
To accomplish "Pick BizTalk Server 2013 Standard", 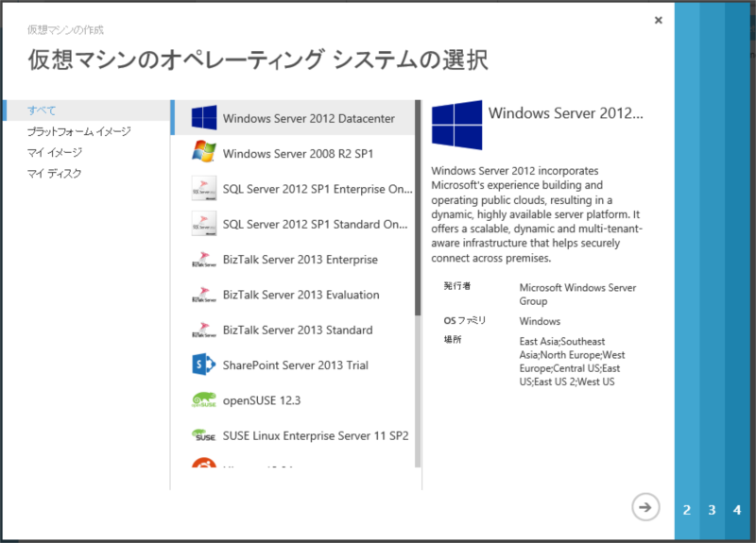I will click(x=294, y=330).
